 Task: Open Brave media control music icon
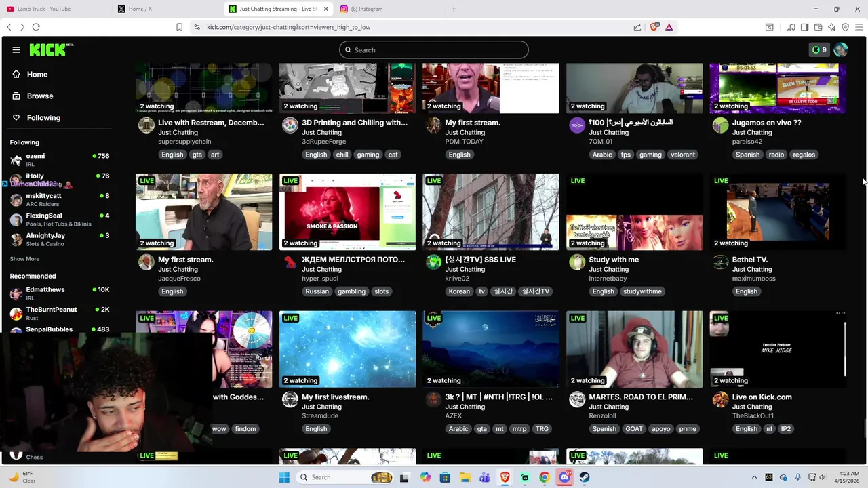791,27
